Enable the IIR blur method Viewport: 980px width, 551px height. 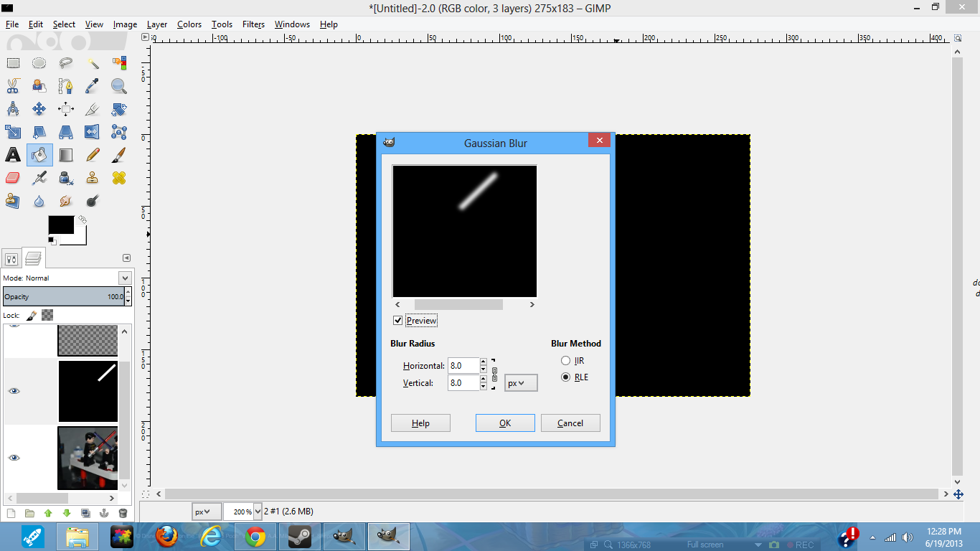[x=566, y=360]
